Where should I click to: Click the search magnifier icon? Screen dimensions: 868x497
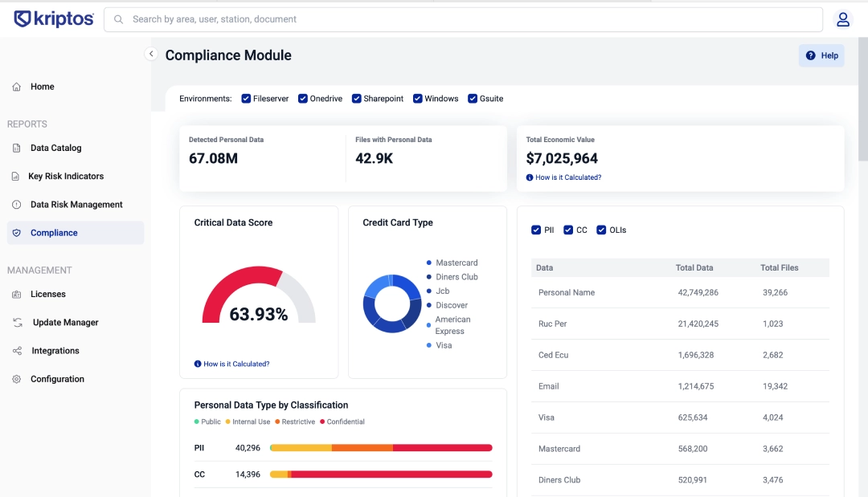point(118,18)
